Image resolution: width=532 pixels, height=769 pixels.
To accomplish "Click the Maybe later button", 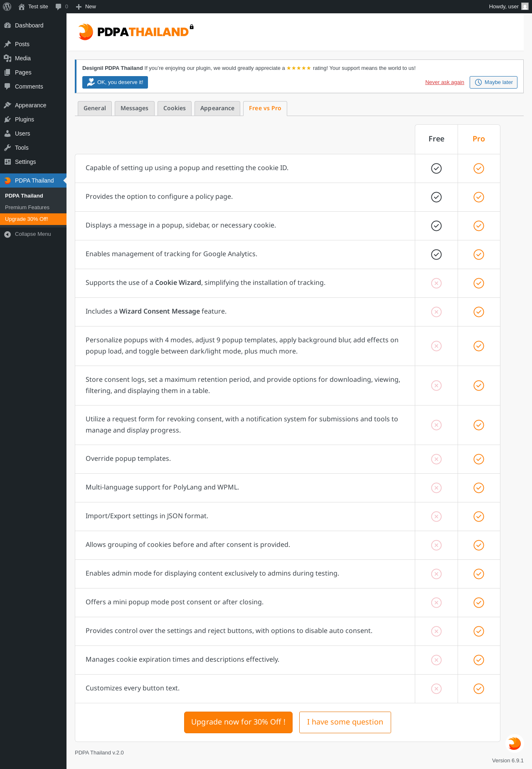I will (493, 82).
